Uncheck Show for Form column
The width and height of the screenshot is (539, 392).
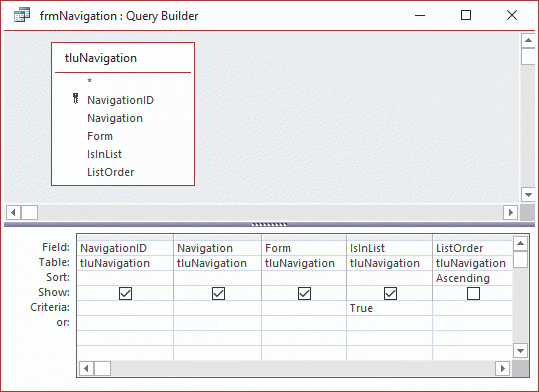coord(305,293)
